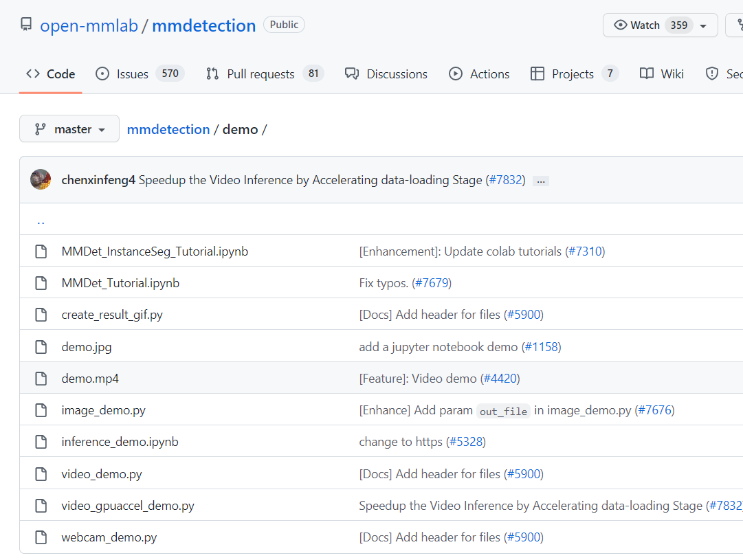
Task: Click chenxinfeng4 avatar image
Action: coord(41,179)
